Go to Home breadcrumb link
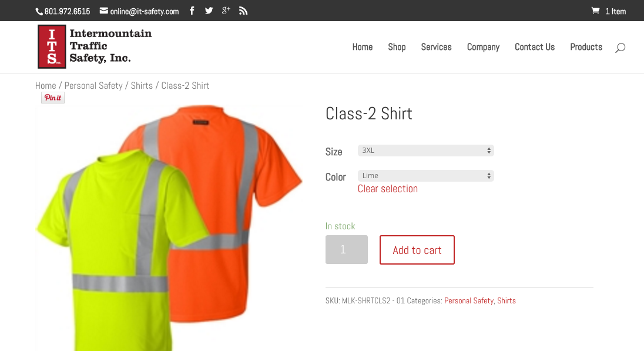 [46, 85]
